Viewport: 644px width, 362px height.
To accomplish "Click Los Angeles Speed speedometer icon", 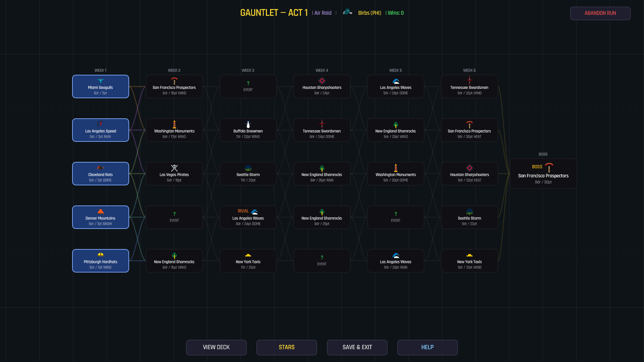I will [x=100, y=124].
